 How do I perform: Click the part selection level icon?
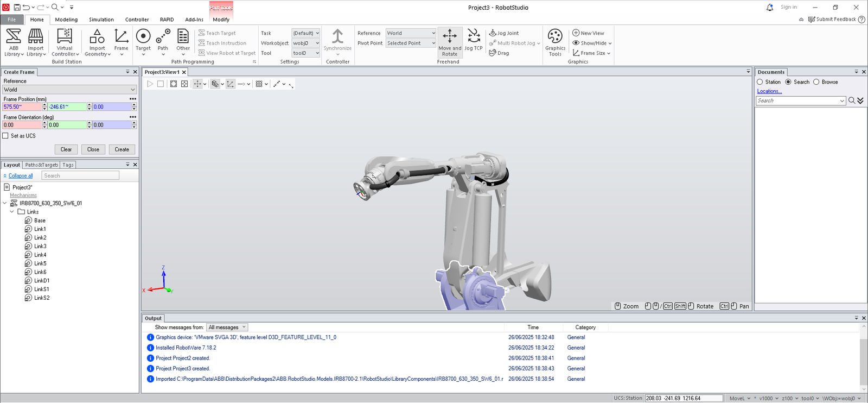click(215, 84)
